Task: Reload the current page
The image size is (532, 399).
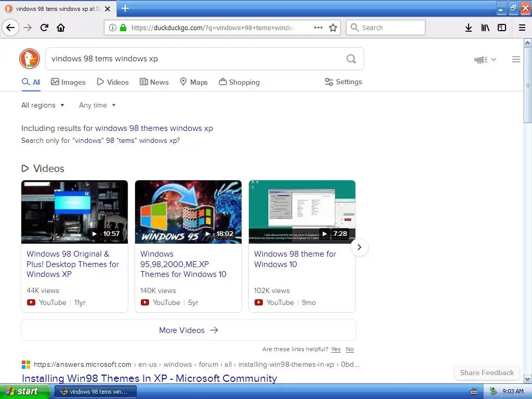Action: pyautogui.click(x=44, y=28)
